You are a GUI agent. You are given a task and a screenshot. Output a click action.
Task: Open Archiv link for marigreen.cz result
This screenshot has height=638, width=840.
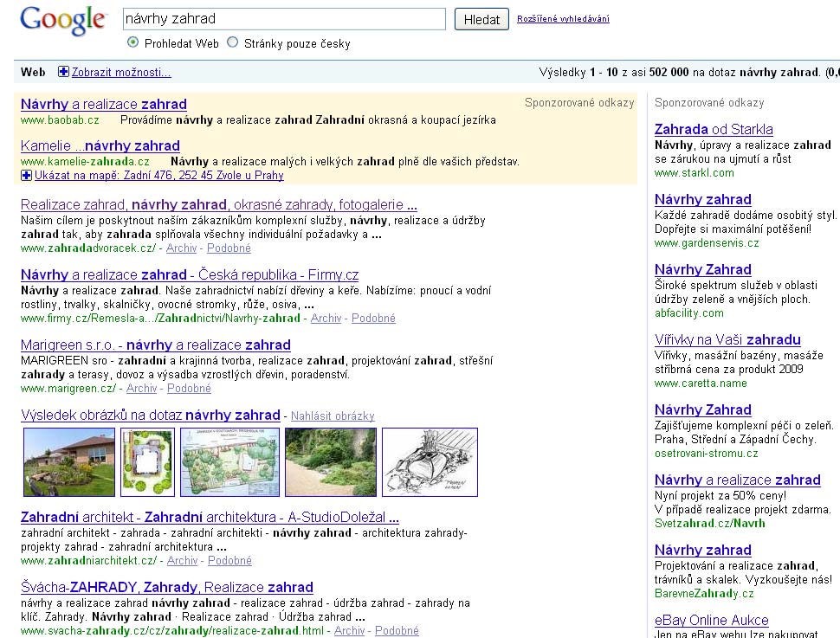click(141, 389)
